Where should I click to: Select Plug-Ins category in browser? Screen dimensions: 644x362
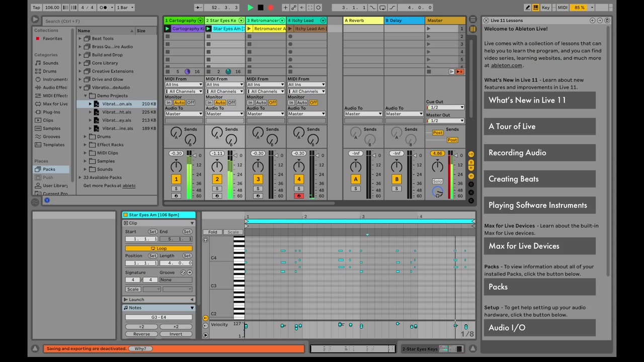pos(51,112)
